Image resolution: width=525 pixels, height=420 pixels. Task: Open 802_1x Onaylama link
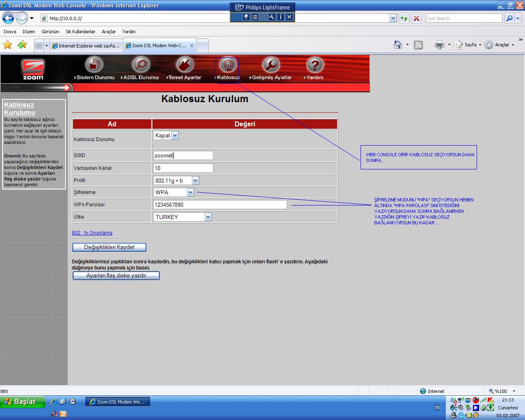92,233
